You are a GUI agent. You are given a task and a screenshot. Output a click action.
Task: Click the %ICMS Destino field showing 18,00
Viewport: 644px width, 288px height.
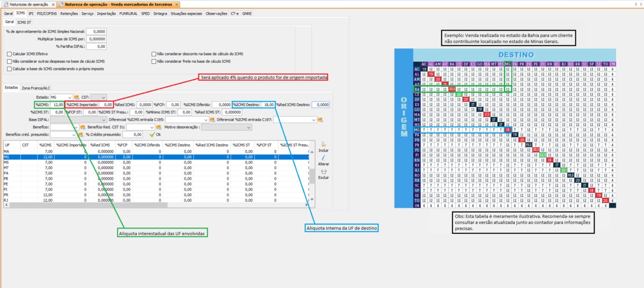click(x=267, y=105)
